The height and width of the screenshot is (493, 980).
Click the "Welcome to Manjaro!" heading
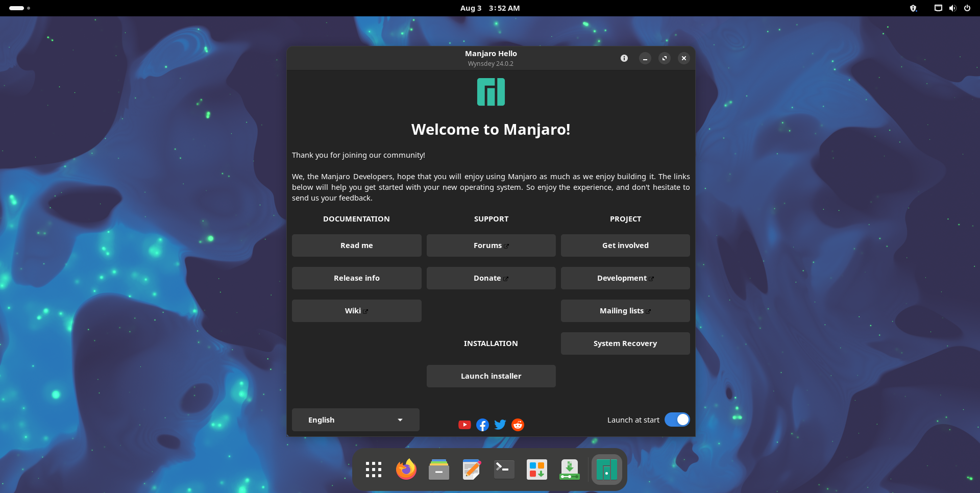tap(491, 130)
